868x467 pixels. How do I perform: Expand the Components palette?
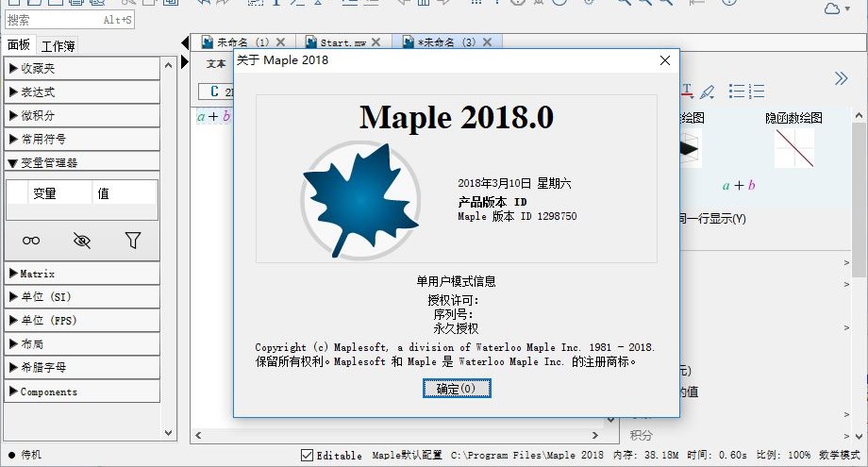pos(82,392)
